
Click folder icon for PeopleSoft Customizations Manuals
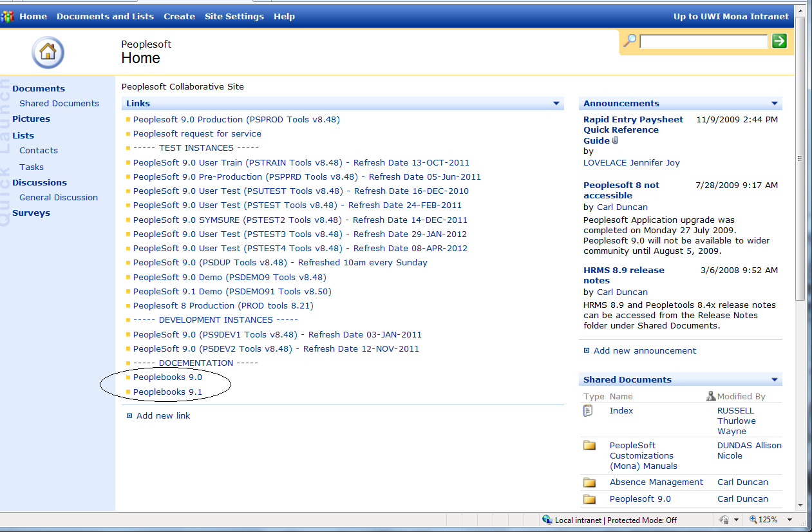coord(589,446)
